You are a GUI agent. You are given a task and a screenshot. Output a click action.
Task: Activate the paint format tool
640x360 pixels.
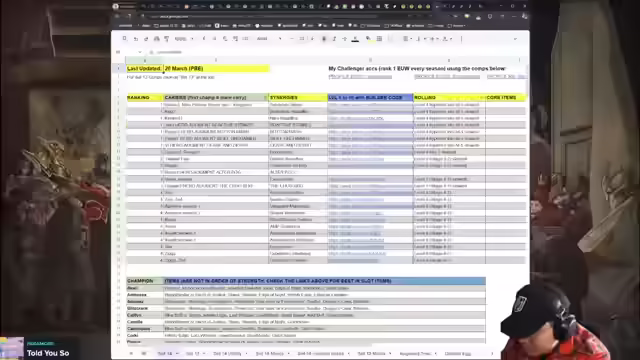coord(167,39)
